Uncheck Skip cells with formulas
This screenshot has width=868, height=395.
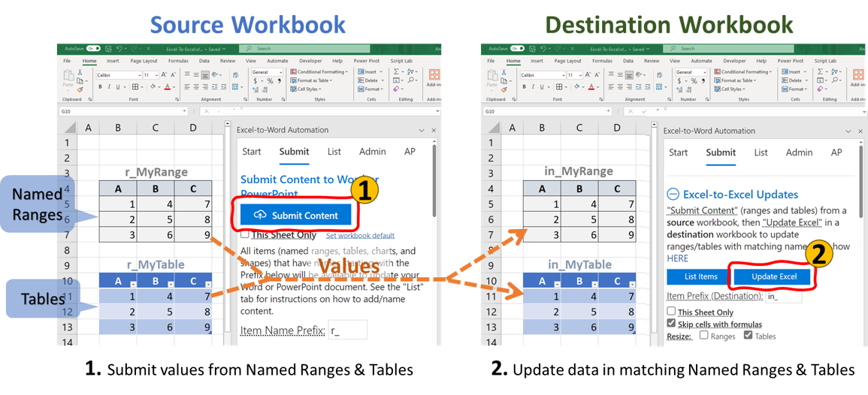pyautogui.click(x=672, y=324)
